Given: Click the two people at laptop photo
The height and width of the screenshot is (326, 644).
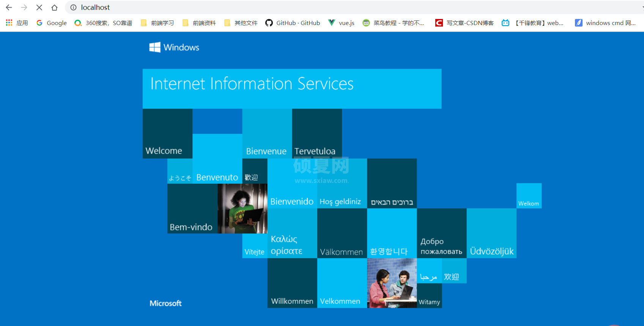Looking at the screenshot, I should [392, 283].
